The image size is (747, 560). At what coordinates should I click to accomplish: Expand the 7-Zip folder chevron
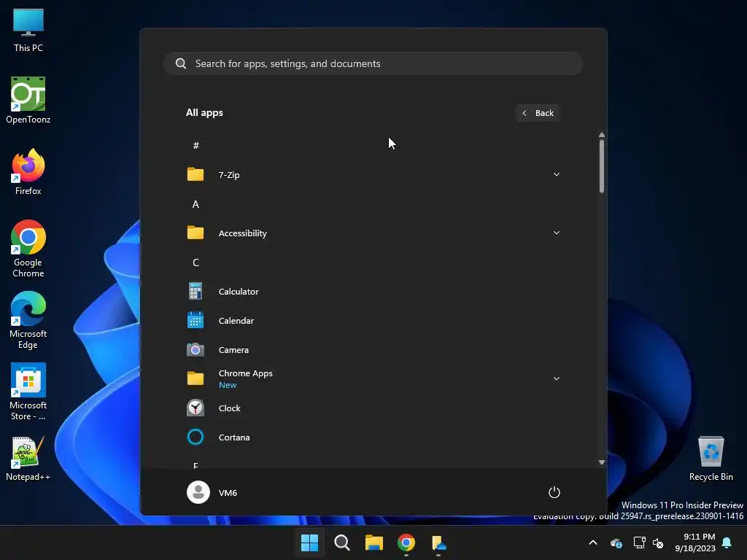coord(556,174)
